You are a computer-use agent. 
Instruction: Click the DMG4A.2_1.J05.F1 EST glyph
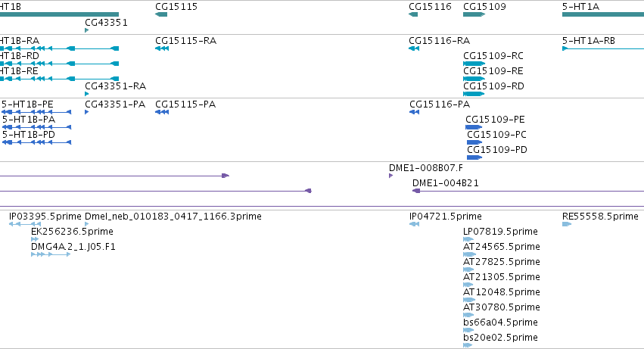[51, 255]
